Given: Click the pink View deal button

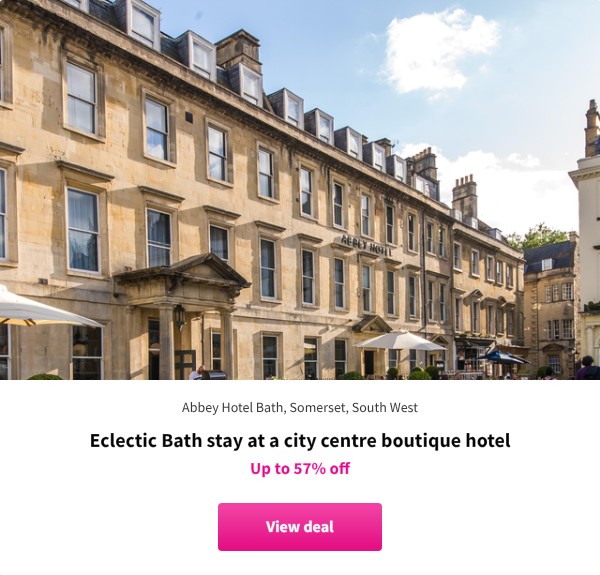Looking at the screenshot, I should click(x=300, y=526).
